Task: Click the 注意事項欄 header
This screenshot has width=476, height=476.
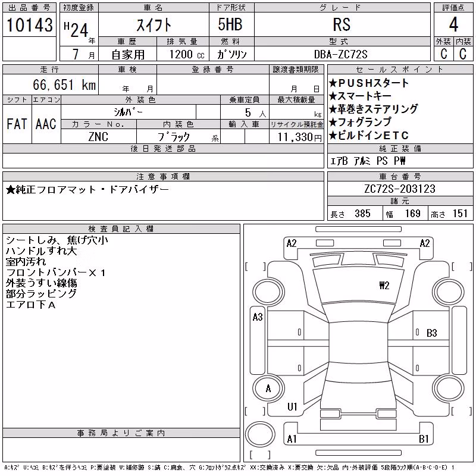Action: [163, 176]
